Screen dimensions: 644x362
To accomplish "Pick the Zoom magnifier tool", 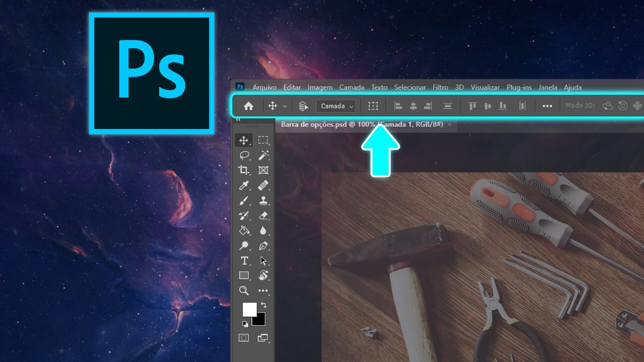I will [x=244, y=290].
